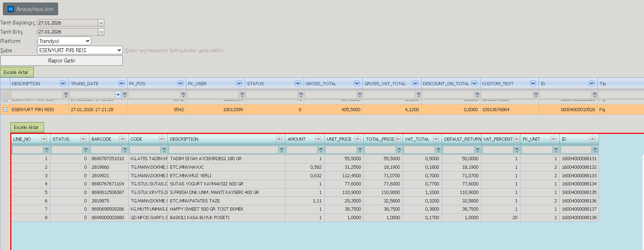Click filter funnel under GROSS_TOTAL column

pyautogui.click(x=360, y=95)
